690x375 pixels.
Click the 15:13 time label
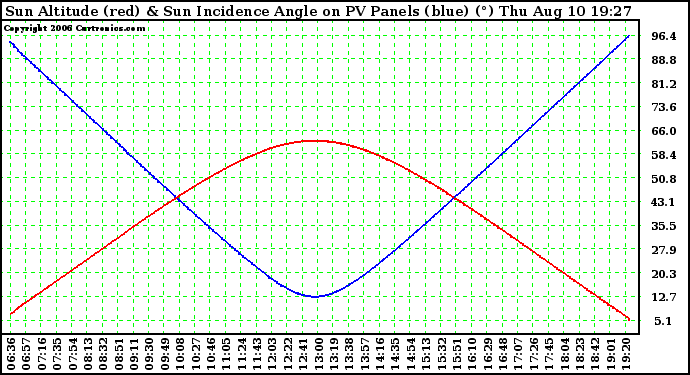pyautogui.click(x=426, y=354)
